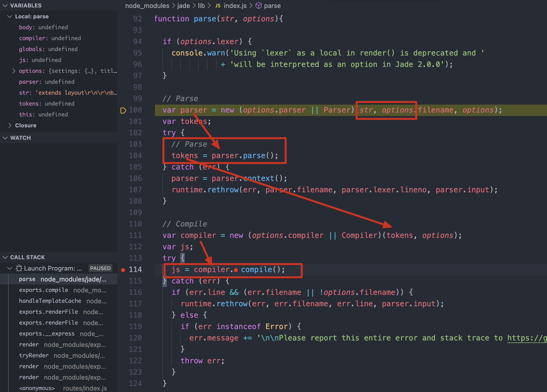Click the jade breadcrumb segment
Screen dimensions: 547x392
[x=183, y=6]
